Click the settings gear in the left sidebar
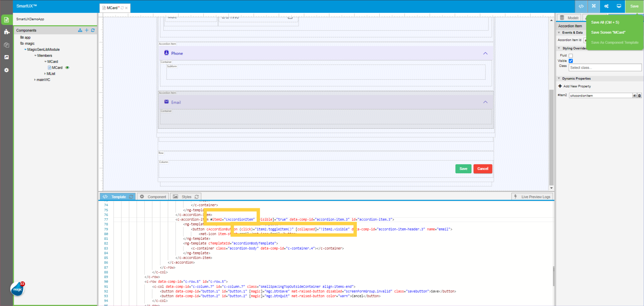Viewport: 644px width, 306px height. click(7, 70)
